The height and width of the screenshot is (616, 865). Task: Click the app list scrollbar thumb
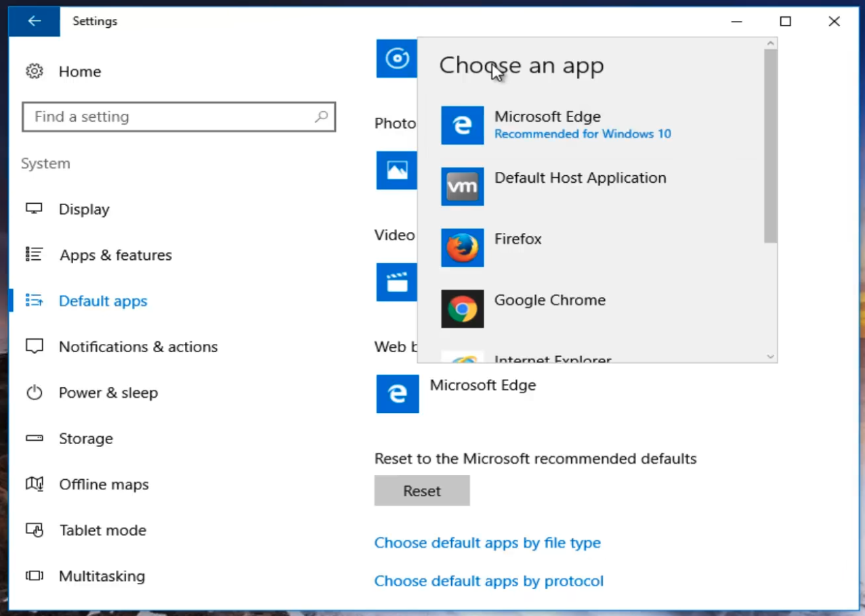770,146
